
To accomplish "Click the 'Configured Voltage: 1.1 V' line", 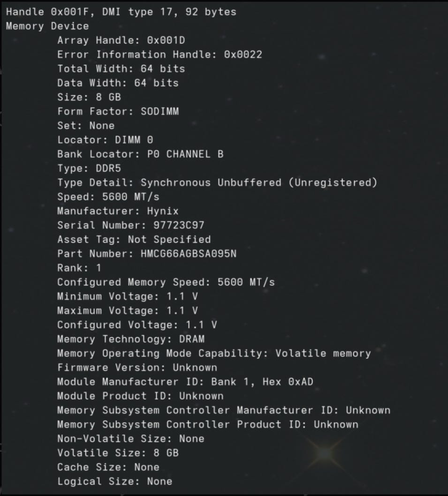I will click(x=137, y=324).
